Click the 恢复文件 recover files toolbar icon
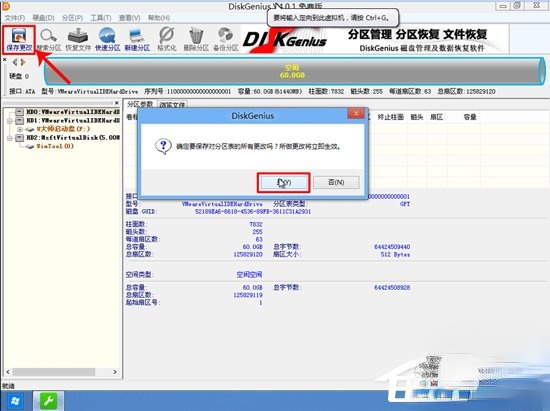550x411 pixels. coord(78,39)
